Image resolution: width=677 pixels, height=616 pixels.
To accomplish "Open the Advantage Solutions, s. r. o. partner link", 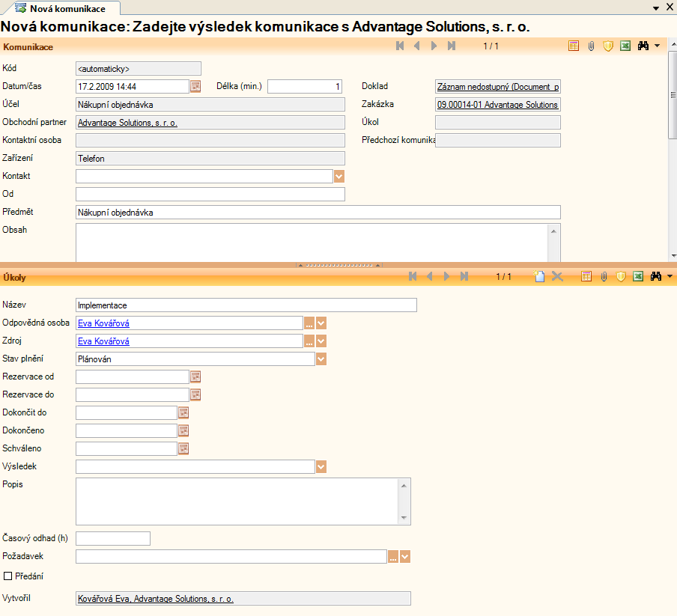I will pos(127,123).
